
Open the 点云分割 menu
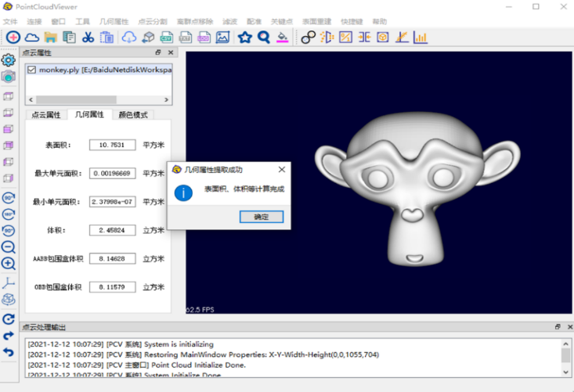[x=153, y=22]
